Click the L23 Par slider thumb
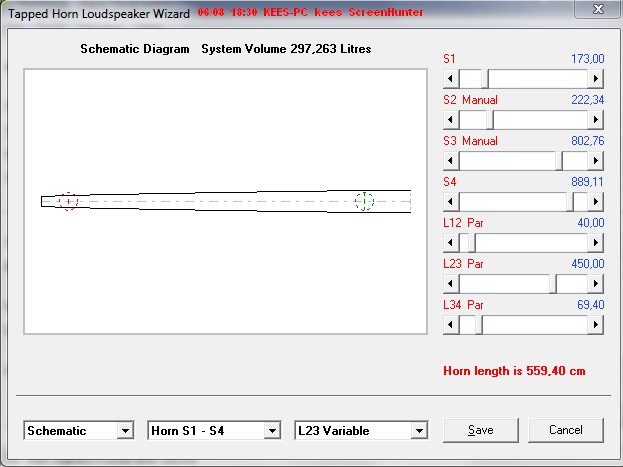The height and width of the screenshot is (467, 623). 553,283
